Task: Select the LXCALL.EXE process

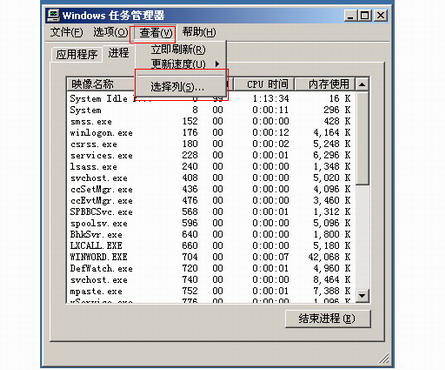Action: point(211,246)
